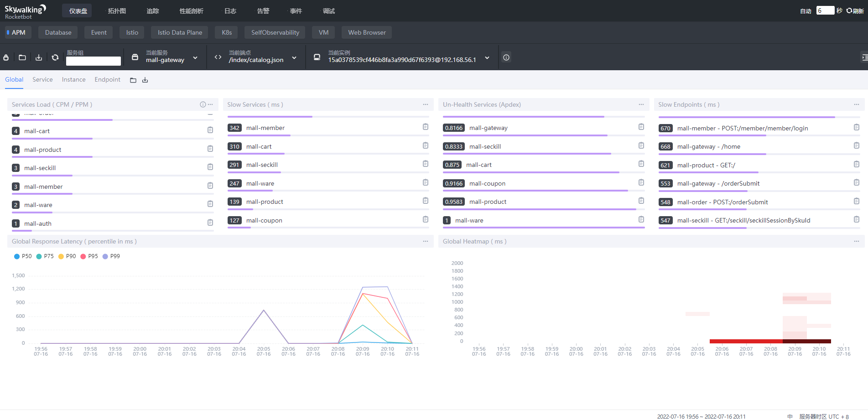This screenshot has width=868, height=420.
Task: Click the folder icon next to Endpoint tab
Action: [133, 80]
